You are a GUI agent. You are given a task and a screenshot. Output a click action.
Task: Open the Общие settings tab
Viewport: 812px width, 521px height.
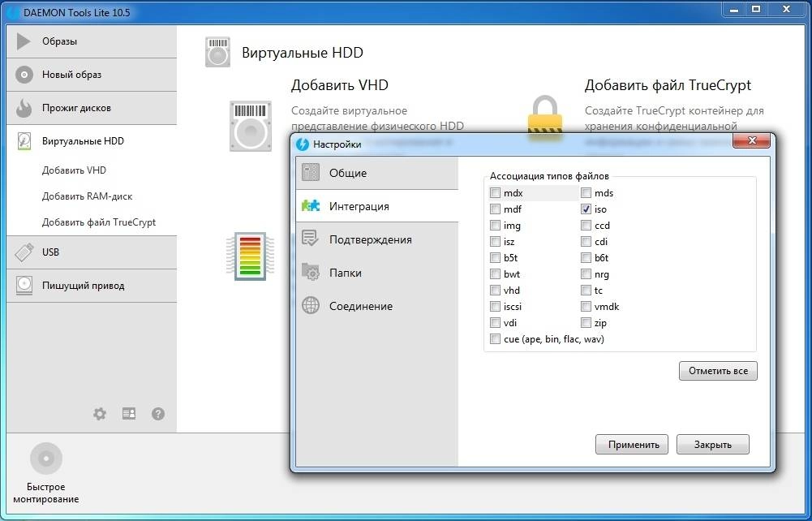(x=377, y=173)
